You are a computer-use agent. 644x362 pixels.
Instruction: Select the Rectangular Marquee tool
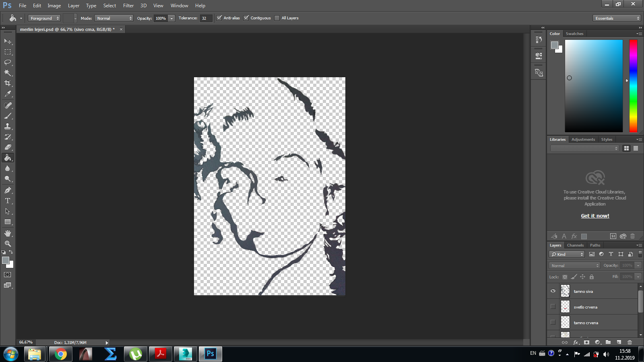(x=8, y=52)
